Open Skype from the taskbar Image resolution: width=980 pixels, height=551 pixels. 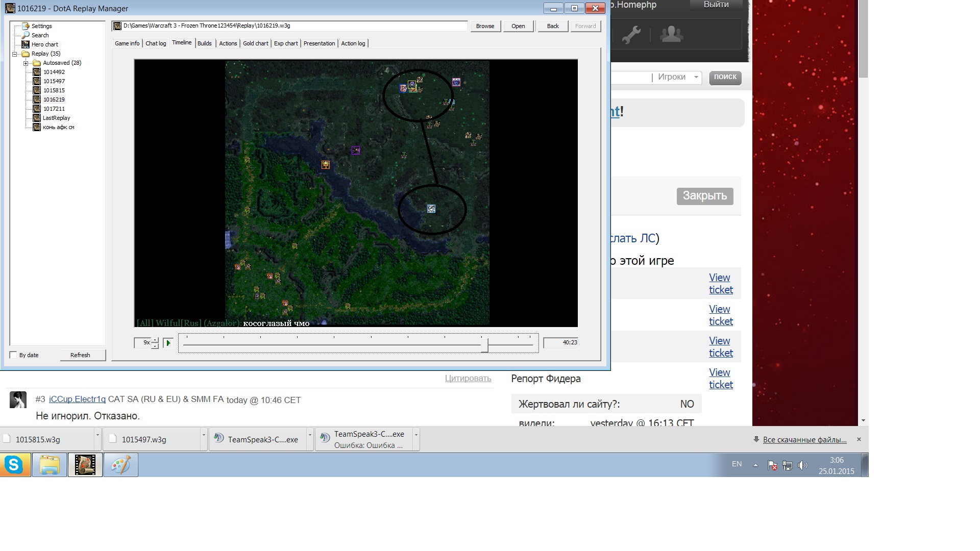14,465
